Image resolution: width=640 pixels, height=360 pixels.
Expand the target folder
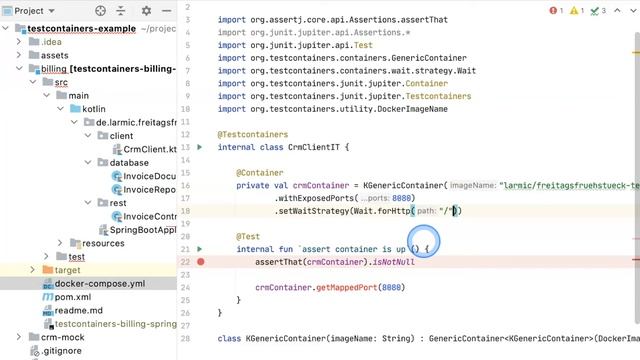(32, 270)
